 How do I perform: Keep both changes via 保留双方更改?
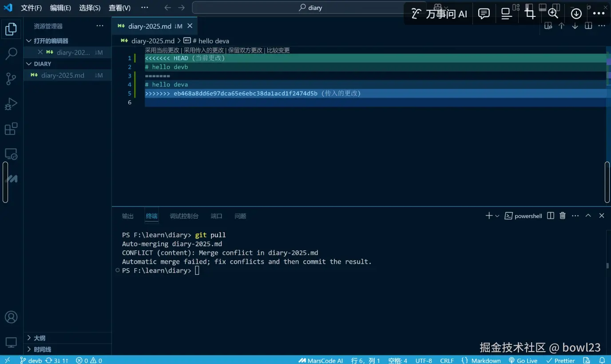pos(245,50)
